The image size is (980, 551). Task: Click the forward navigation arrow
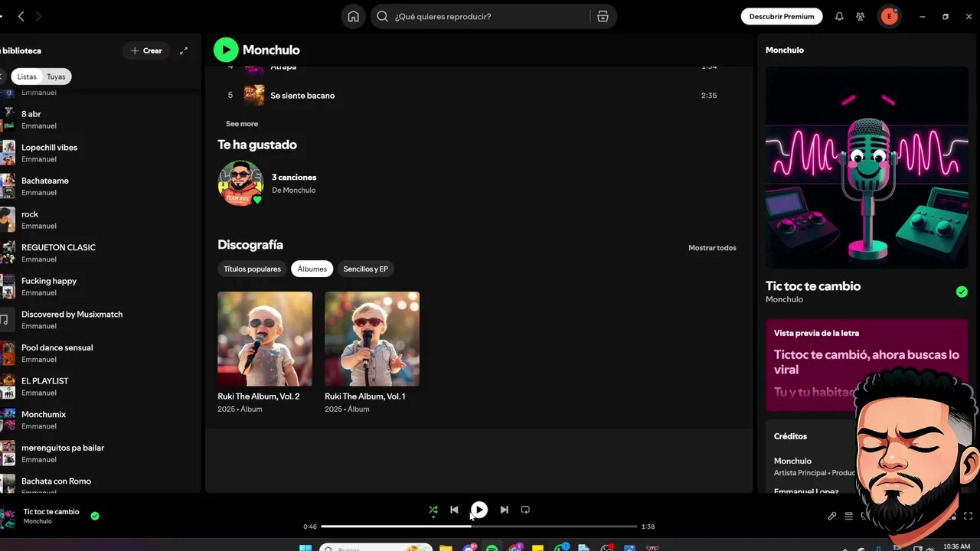point(38,16)
